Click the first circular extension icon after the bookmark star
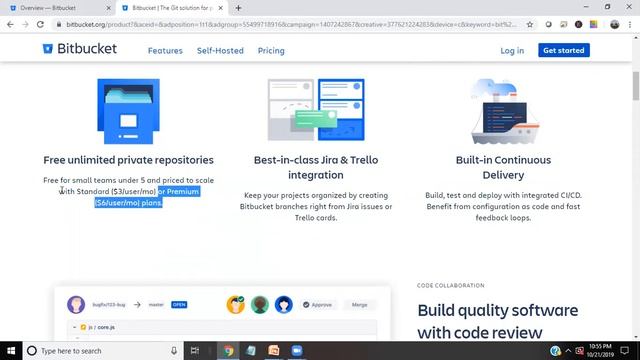 click(x=549, y=24)
